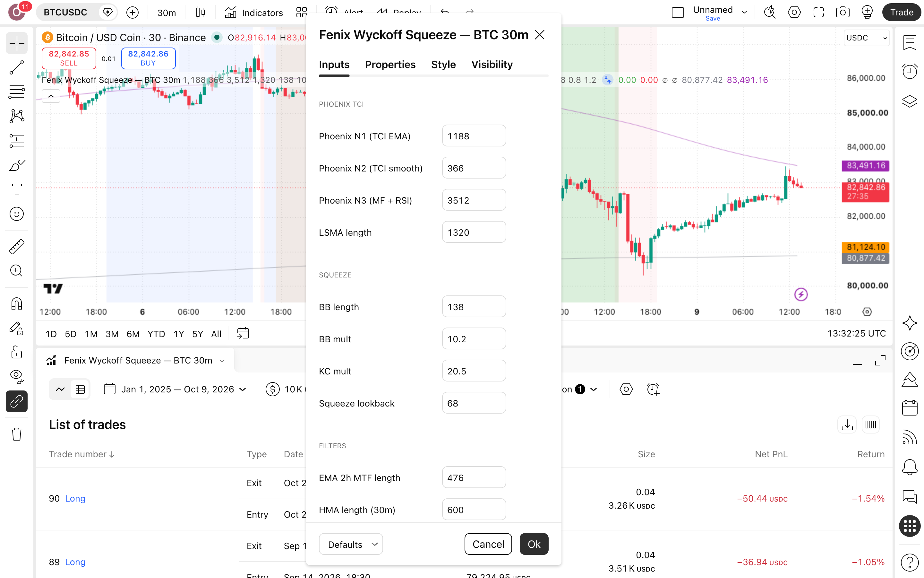Screen dimensions: 924x578
Task: Open alerts clock icon in right sidebar
Action: click(910, 71)
